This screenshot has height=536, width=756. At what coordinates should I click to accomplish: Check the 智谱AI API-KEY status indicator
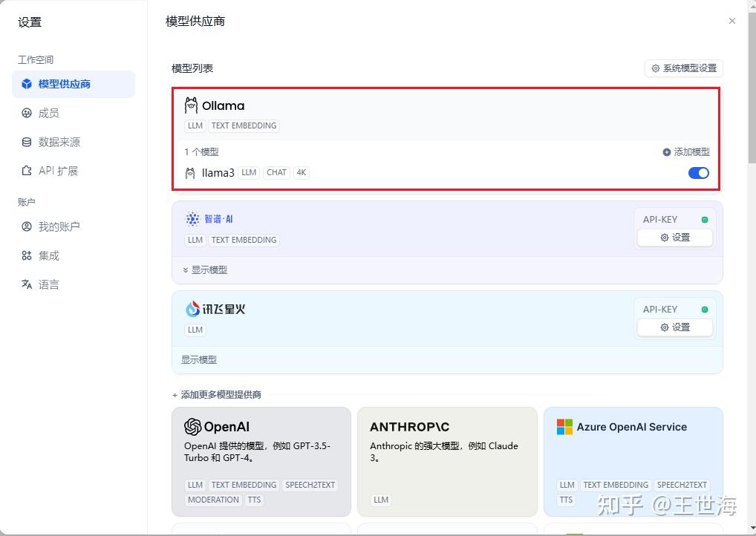coord(704,219)
